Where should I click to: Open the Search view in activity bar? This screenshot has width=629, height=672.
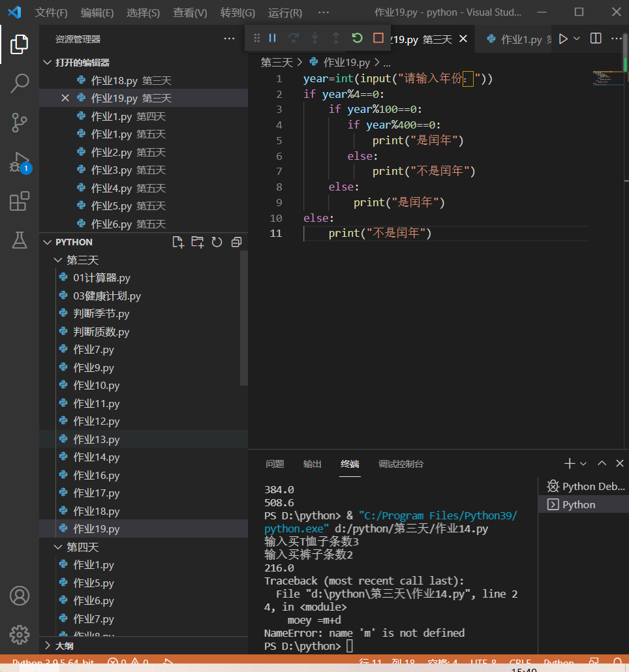(x=20, y=83)
